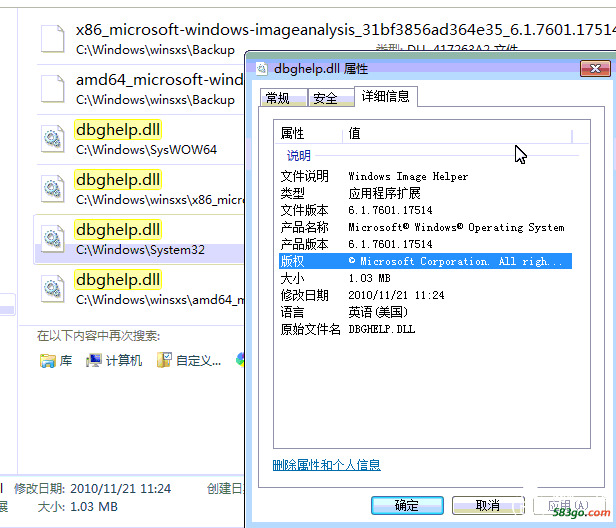Image resolution: width=616 pixels, height=528 pixels.
Task: Select the 详细信息 (Details) tab
Action: 386,97
